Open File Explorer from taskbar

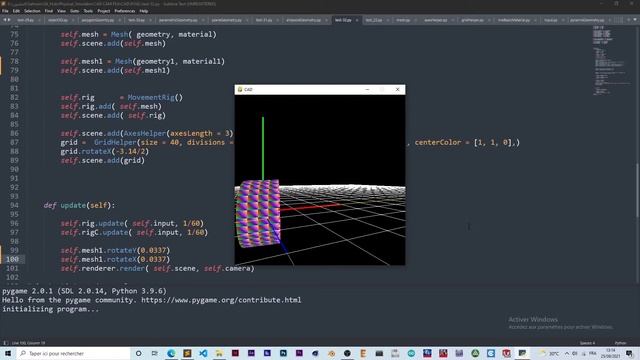219,353
